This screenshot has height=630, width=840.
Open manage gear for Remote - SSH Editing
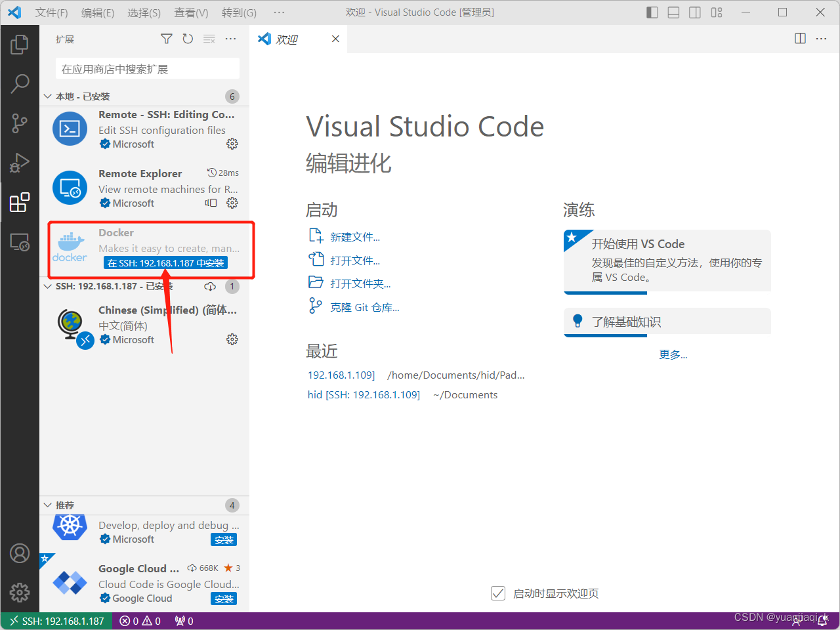[x=232, y=144]
